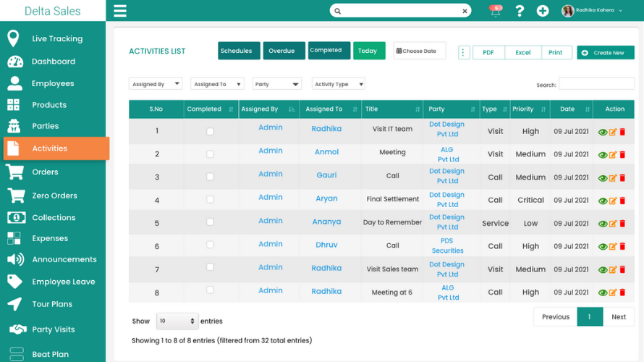This screenshot has height=362, width=644.
Task: Check the completed box for Day to Remember
Action: (210, 224)
